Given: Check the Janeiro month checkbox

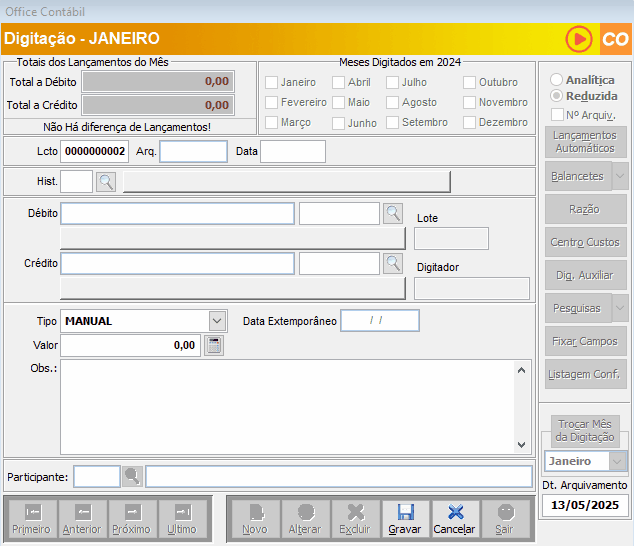Looking at the screenshot, I should point(271,83).
